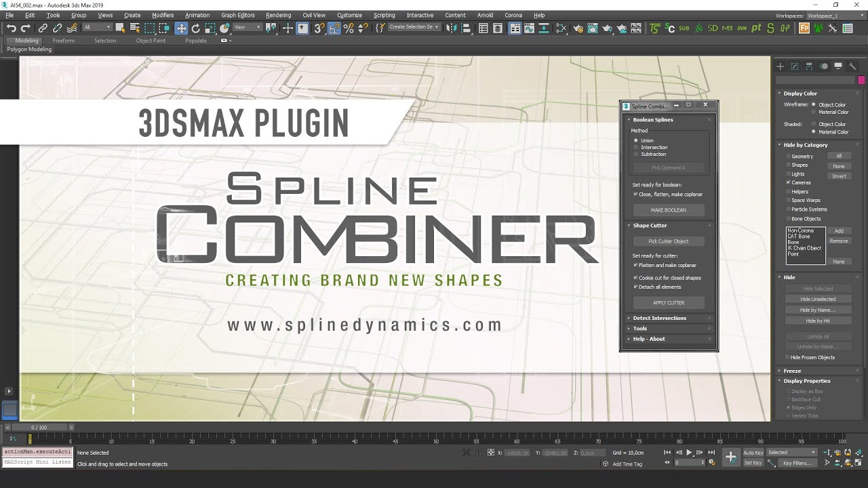Switch to the Object Paint ribbon tab
Screen dimensions: 868x488
tap(151, 41)
